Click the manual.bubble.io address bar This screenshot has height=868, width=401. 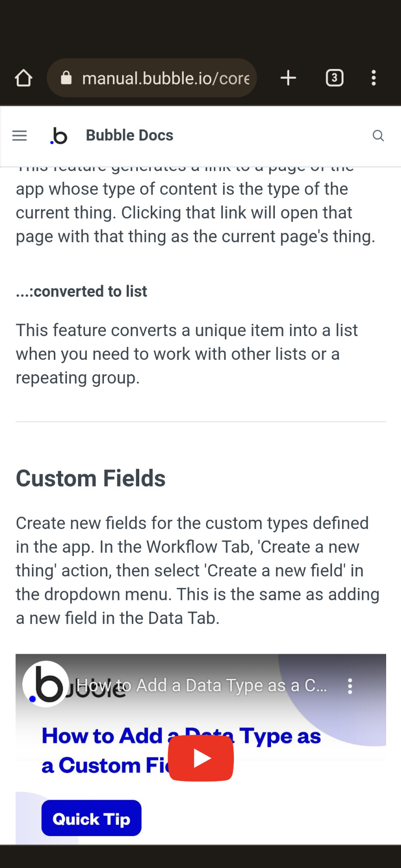pos(152,78)
